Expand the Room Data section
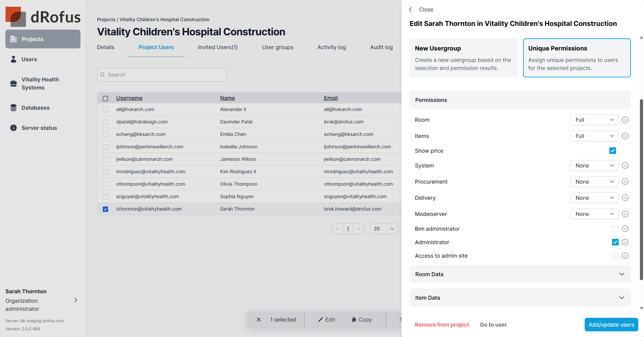 click(x=520, y=274)
